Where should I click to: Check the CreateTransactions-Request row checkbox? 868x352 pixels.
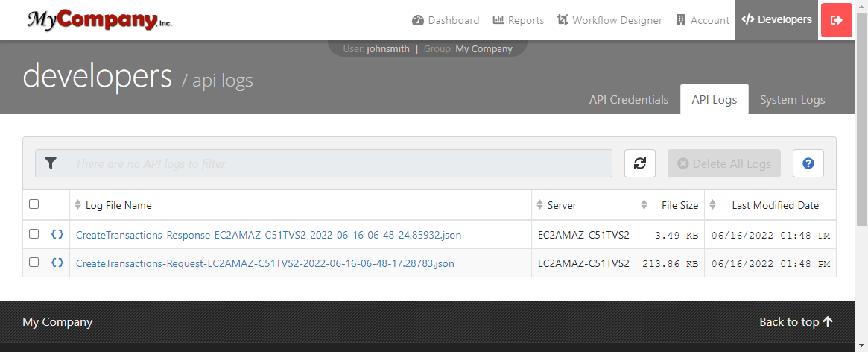pos(34,263)
